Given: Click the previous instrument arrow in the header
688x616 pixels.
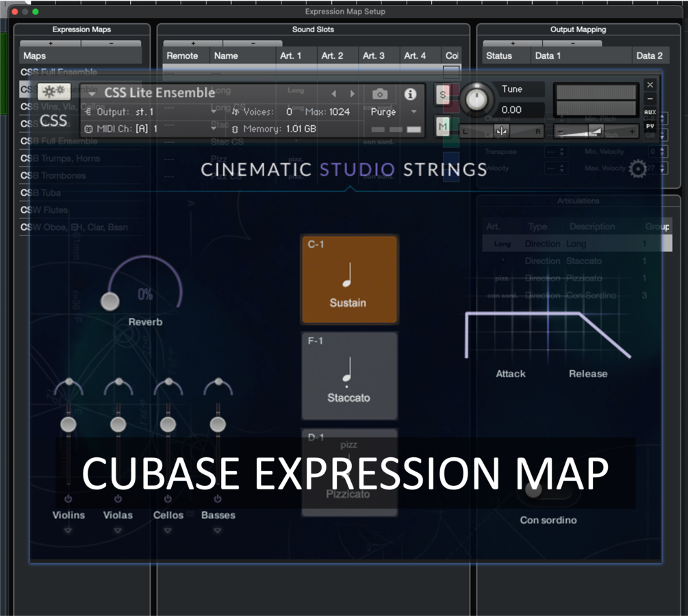Looking at the screenshot, I should coord(333,94).
